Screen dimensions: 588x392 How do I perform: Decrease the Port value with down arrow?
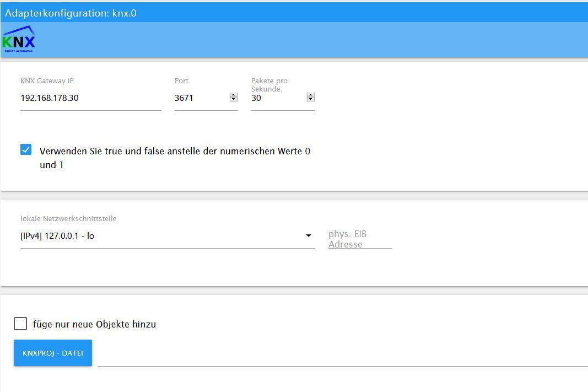[x=233, y=99]
